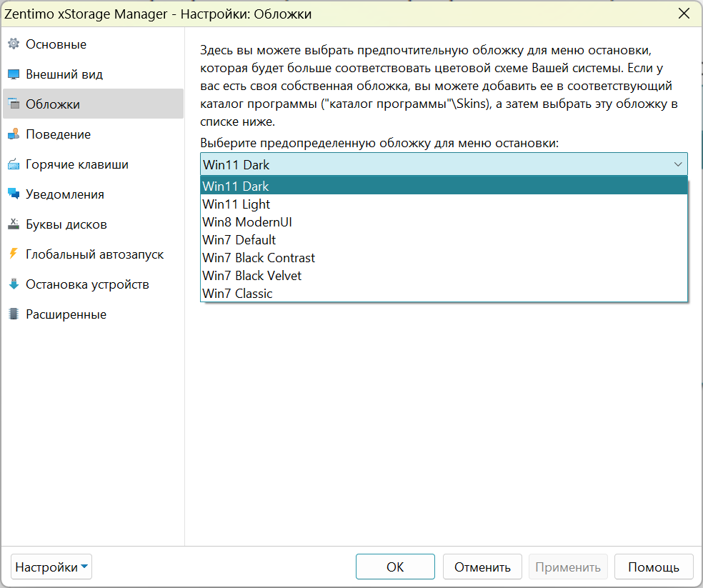Confirm settings with the OK button

coord(395,567)
